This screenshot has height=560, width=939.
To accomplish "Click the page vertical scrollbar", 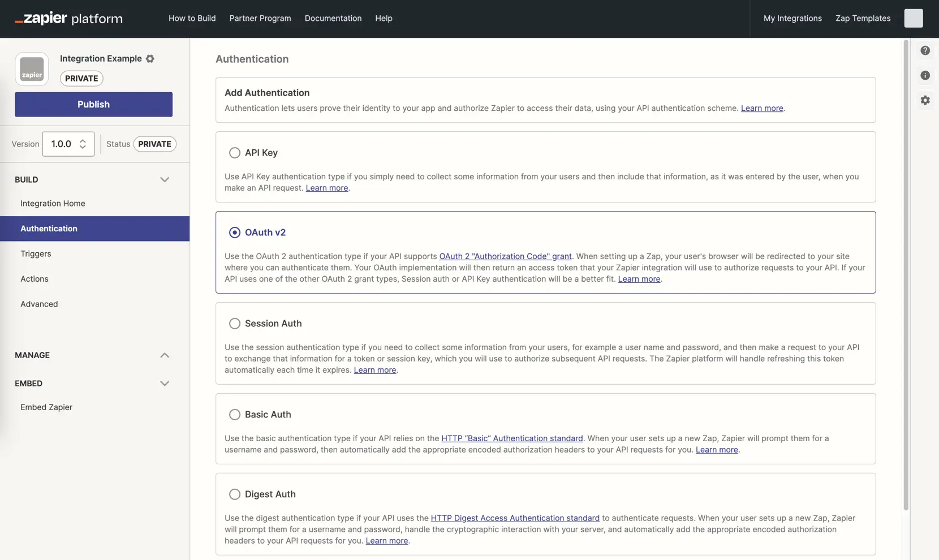I will click(906, 275).
